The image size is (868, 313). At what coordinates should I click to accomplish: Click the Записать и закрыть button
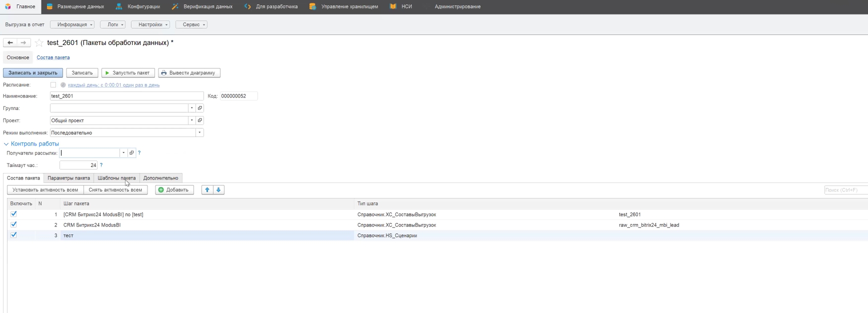(33, 73)
